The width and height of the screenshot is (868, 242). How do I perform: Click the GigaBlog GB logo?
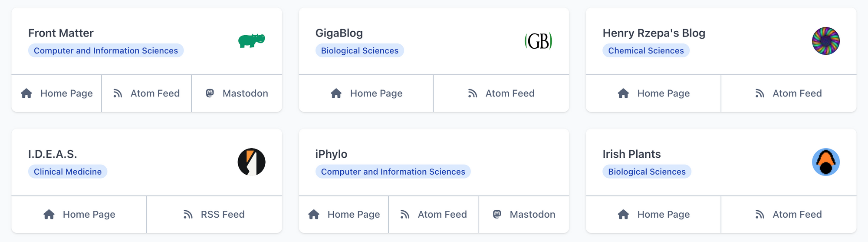538,41
